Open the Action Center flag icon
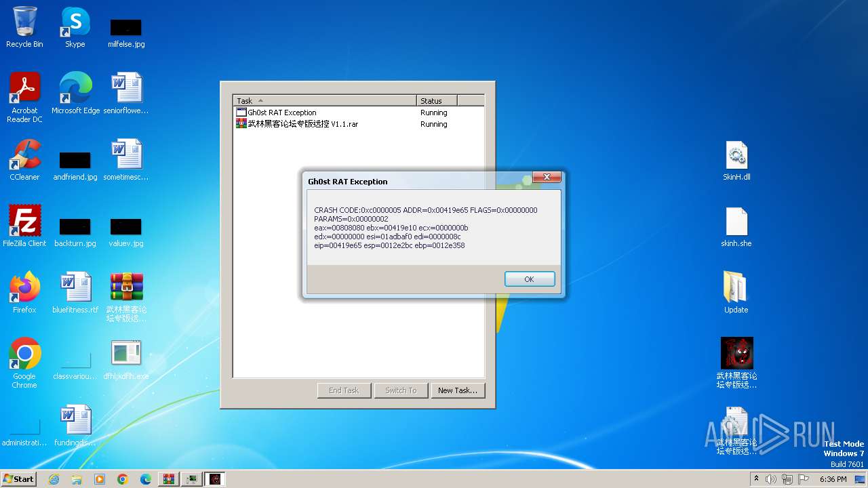This screenshot has height=488, width=868. tap(804, 479)
